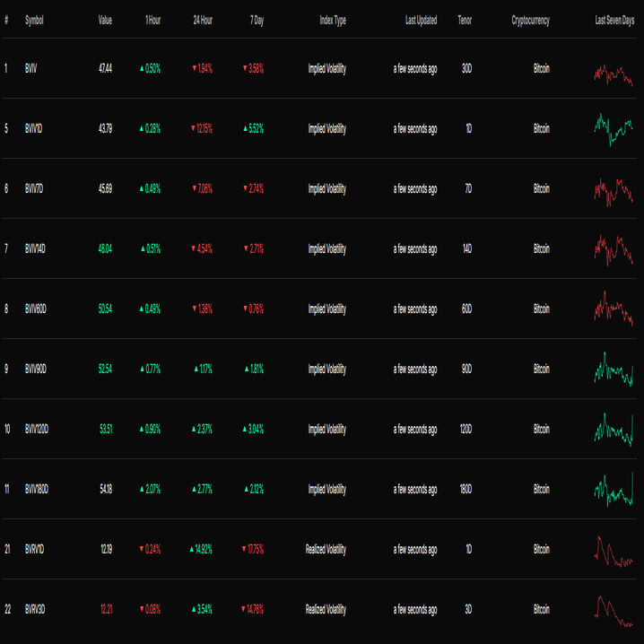Select the value 53.51 for BVIV120D
Image resolution: width=644 pixels, height=644 pixels.
(x=106, y=429)
